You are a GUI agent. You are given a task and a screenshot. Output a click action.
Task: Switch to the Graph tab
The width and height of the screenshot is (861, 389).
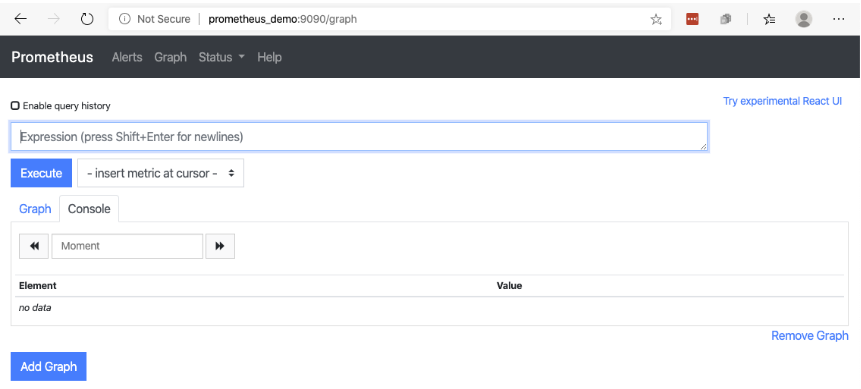[x=35, y=209]
